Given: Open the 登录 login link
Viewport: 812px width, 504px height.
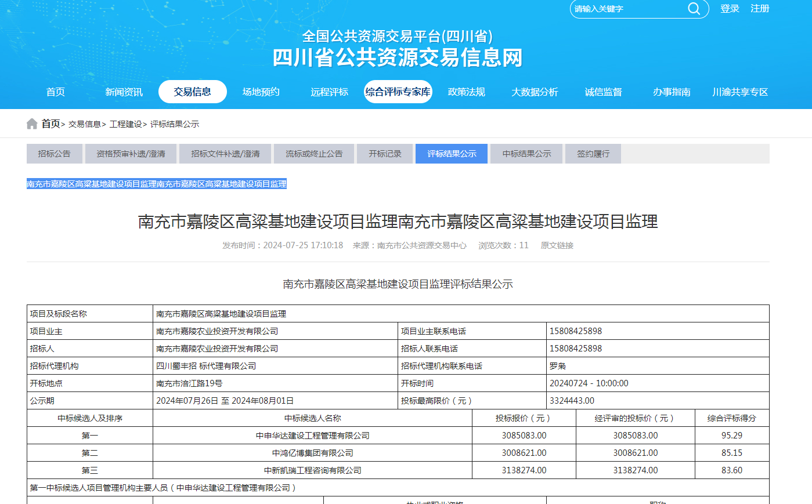Looking at the screenshot, I should click(730, 9).
